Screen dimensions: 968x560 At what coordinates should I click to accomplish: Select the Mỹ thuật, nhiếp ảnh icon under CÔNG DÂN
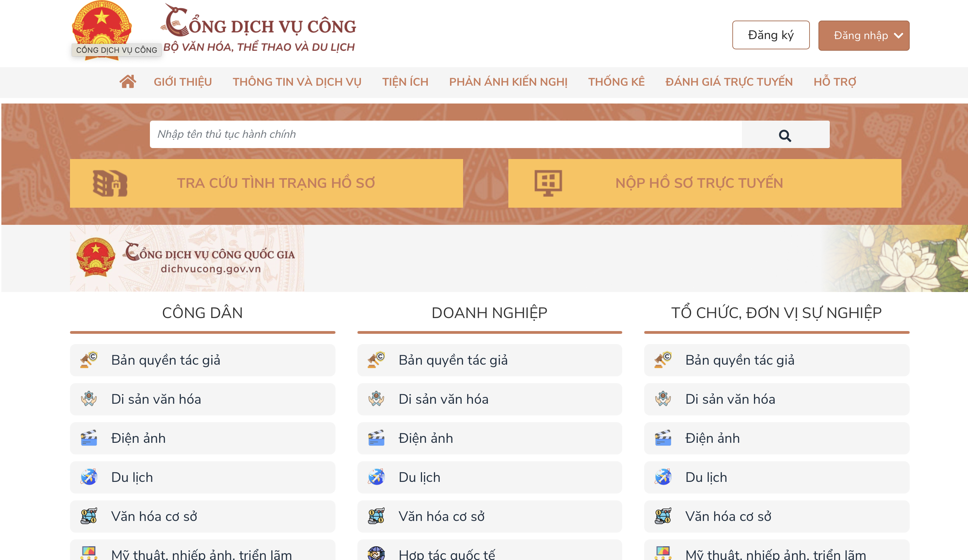point(89,553)
